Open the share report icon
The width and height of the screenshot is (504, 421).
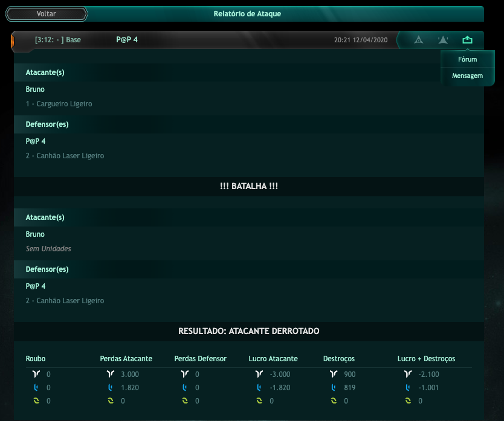(467, 40)
